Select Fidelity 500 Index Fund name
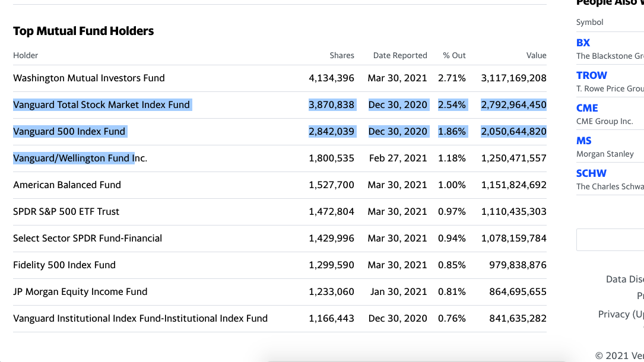 65,265
